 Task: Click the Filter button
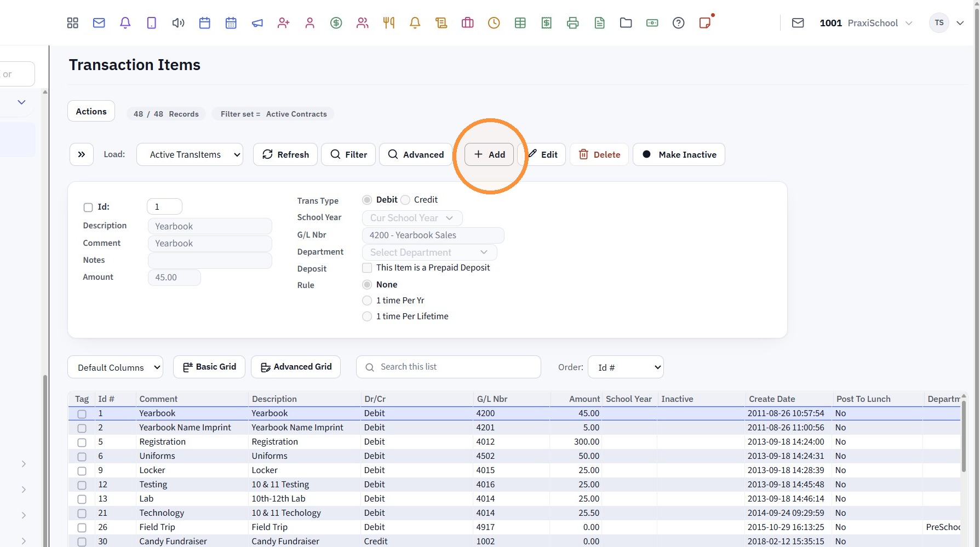pos(348,154)
